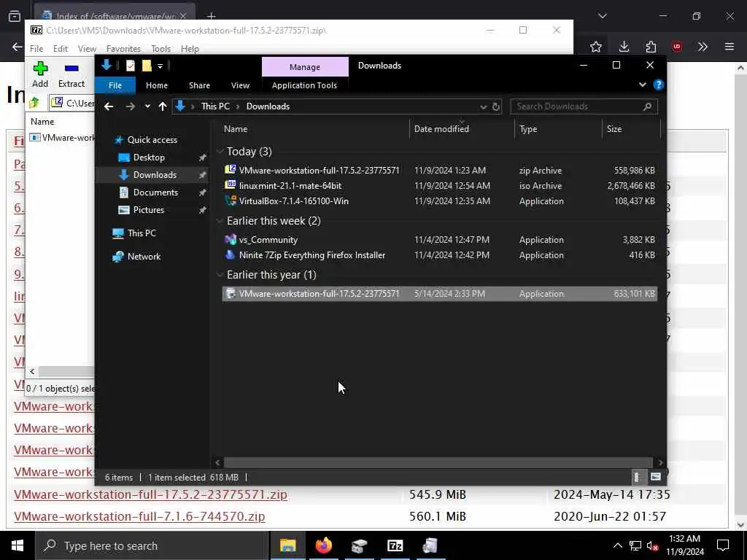Collapse the Earlier this week (2) group
This screenshot has height=560, width=747.
click(220, 221)
